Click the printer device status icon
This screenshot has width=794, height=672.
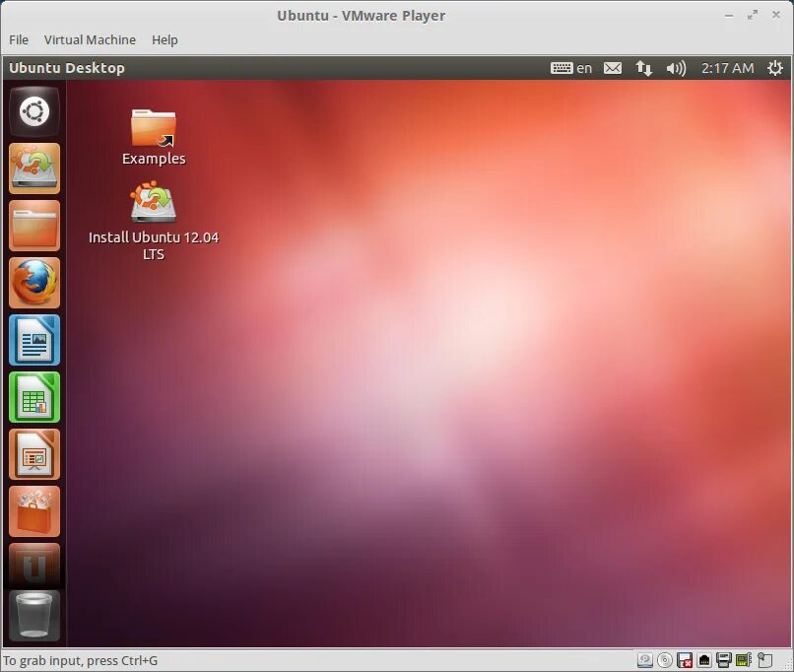[724, 660]
